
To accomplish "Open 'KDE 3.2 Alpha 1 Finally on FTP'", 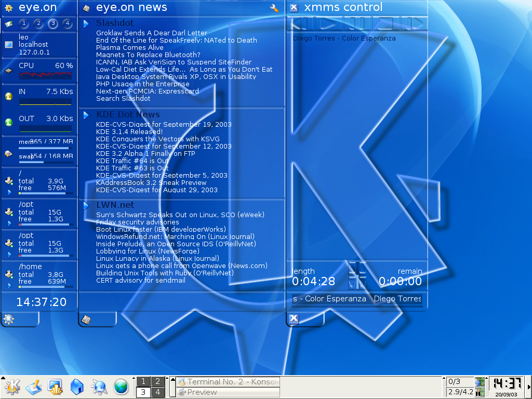I will pyautogui.click(x=145, y=154).
